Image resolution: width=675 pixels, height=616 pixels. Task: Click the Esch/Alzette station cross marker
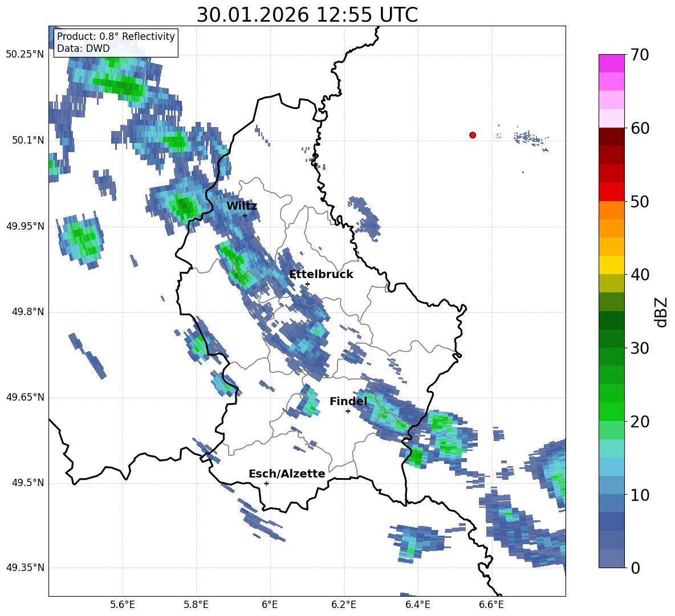[x=266, y=483]
